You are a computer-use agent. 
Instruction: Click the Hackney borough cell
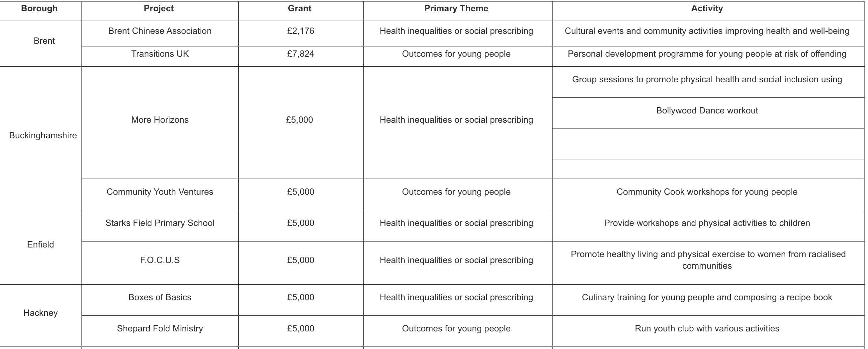tap(41, 313)
